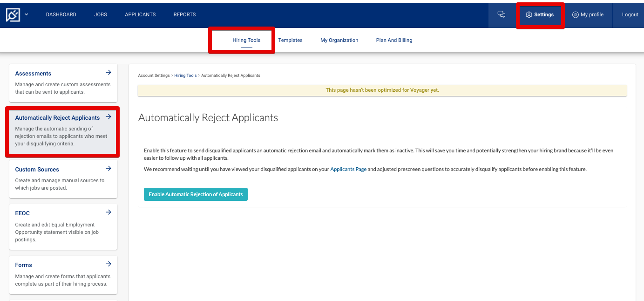644x301 pixels.
Task: Open Forms via its arrow icon
Action: [108, 264]
